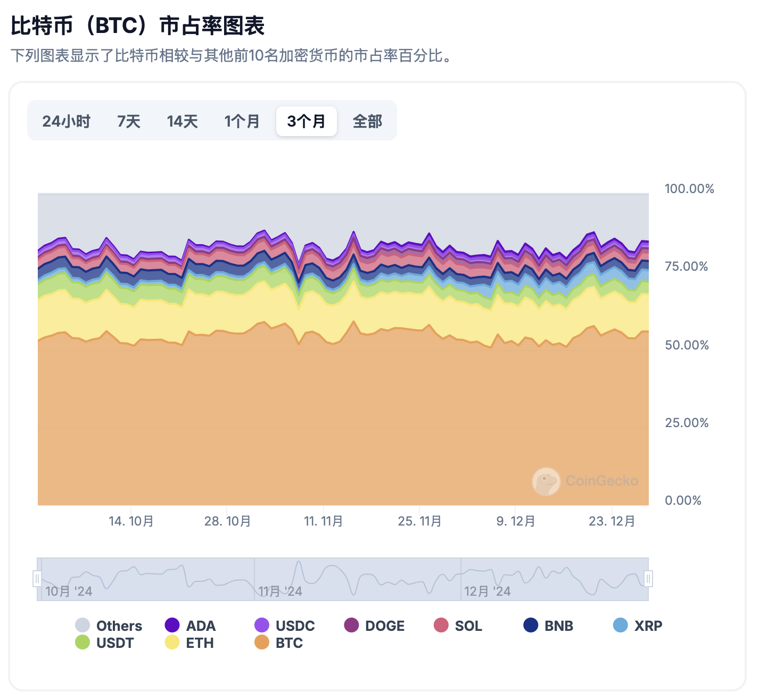Hide the ADA series via legend
Image resolution: width=759 pixels, height=700 pixels.
[x=191, y=626]
